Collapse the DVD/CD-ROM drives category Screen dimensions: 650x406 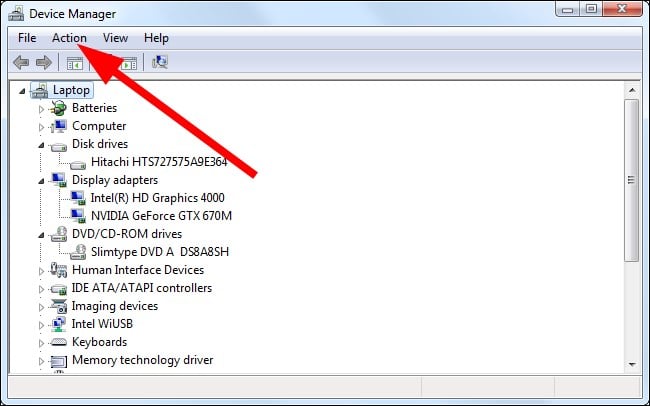tap(41, 235)
